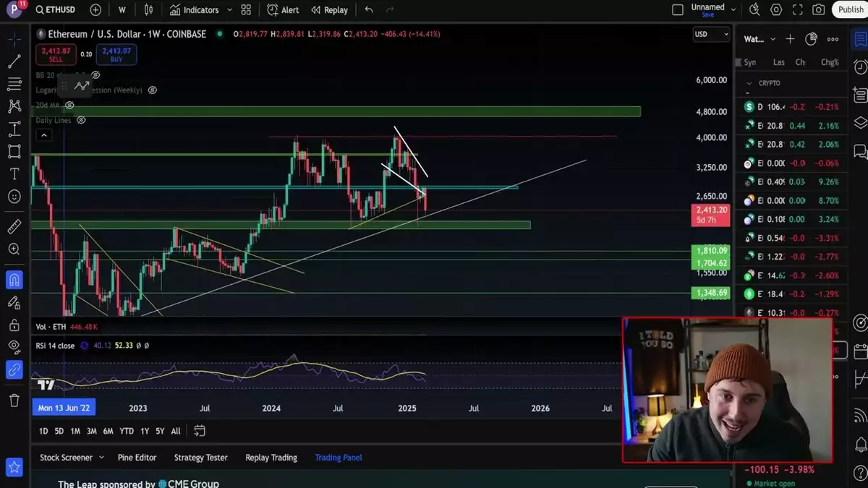The width and height of the screenshot is (868, 488).
Task: Open indicator templates grid
Action: (x=246, y=10)
